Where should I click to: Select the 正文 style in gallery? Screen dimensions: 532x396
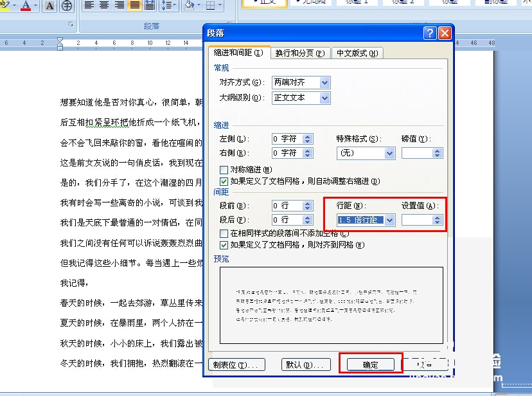tap(265, 3)
